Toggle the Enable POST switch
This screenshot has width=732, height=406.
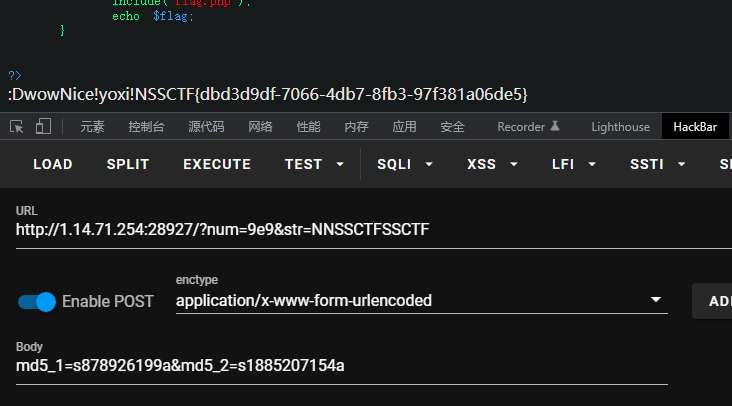pyautogui.click(x=37, y=301)
